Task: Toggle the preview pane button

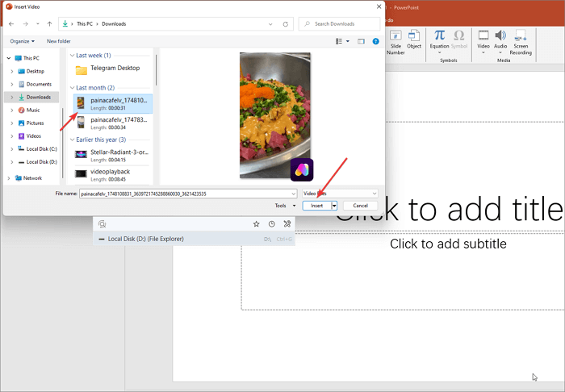Action: pos(362,40)
